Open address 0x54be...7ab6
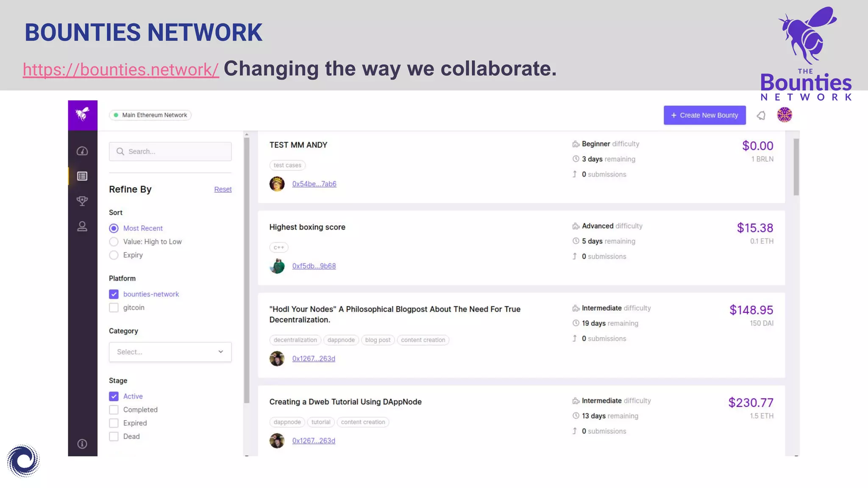This screenshot has width=868, height=488. (x=314, y=184)
